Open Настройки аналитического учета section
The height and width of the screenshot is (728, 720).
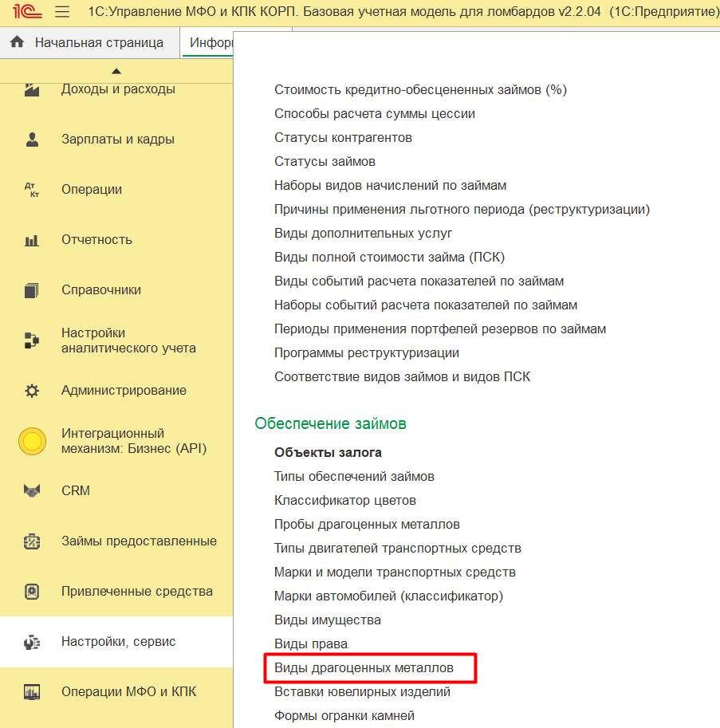point(128,340)
